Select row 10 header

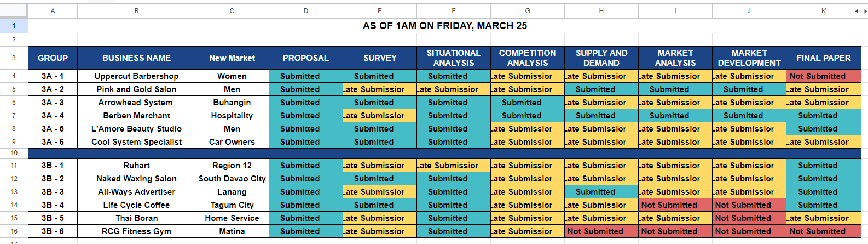click(14, 153)
